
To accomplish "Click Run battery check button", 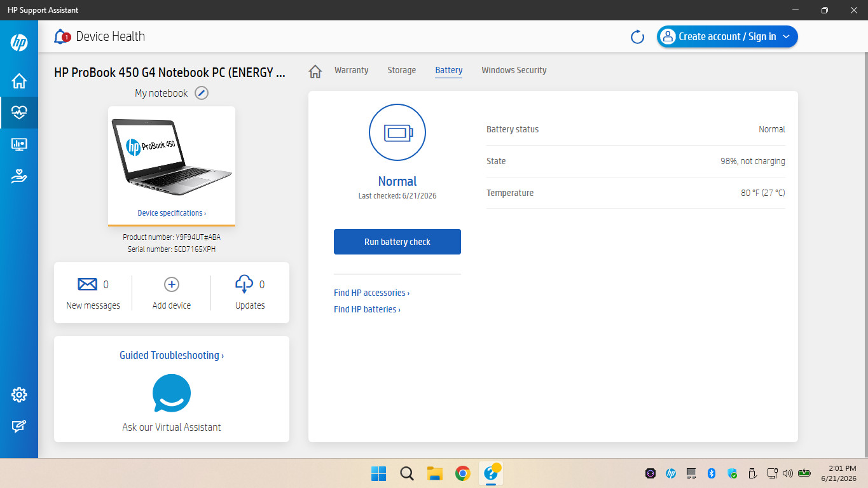I will click(x=397, y=242).
